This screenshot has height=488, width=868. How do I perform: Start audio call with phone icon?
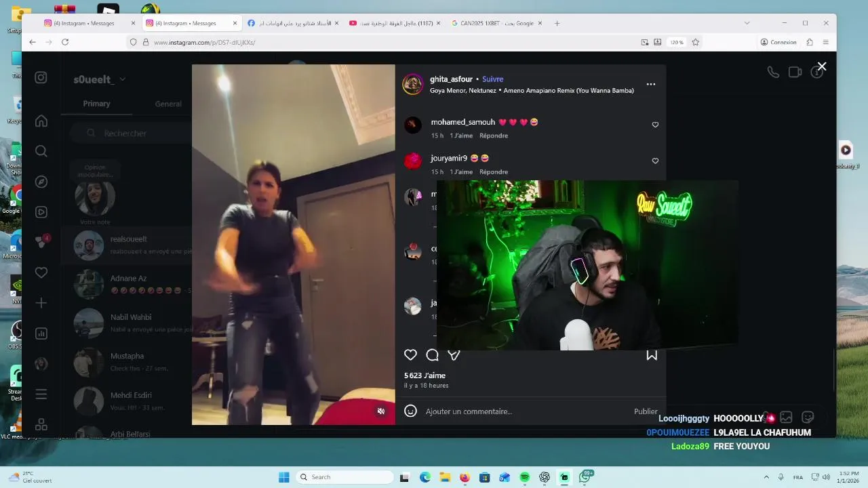coord(773,72)
